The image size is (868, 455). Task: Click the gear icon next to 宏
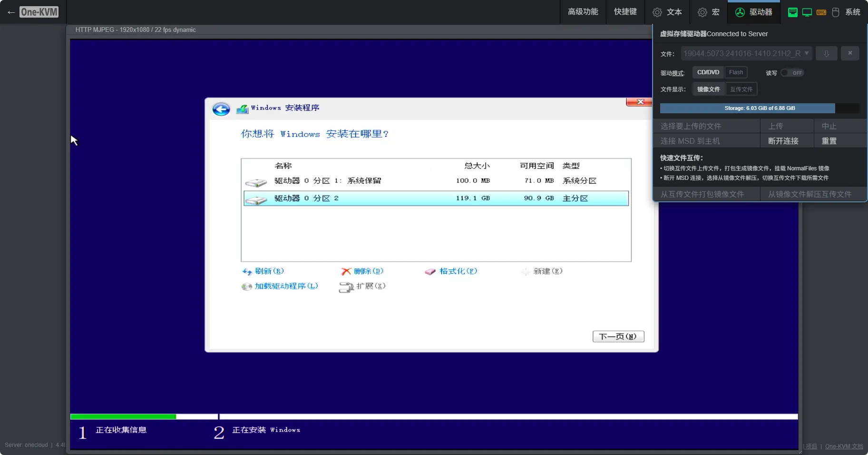click(x=702, y=12)
